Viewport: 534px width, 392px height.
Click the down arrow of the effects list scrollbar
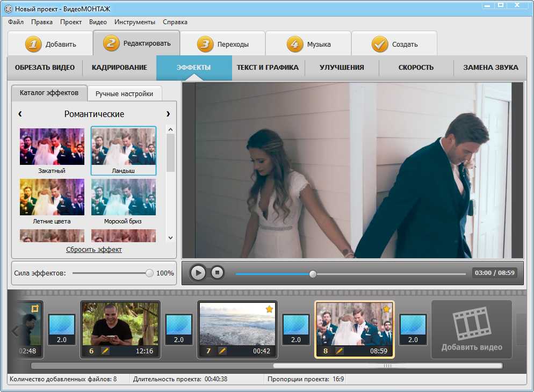click(171, 238)
